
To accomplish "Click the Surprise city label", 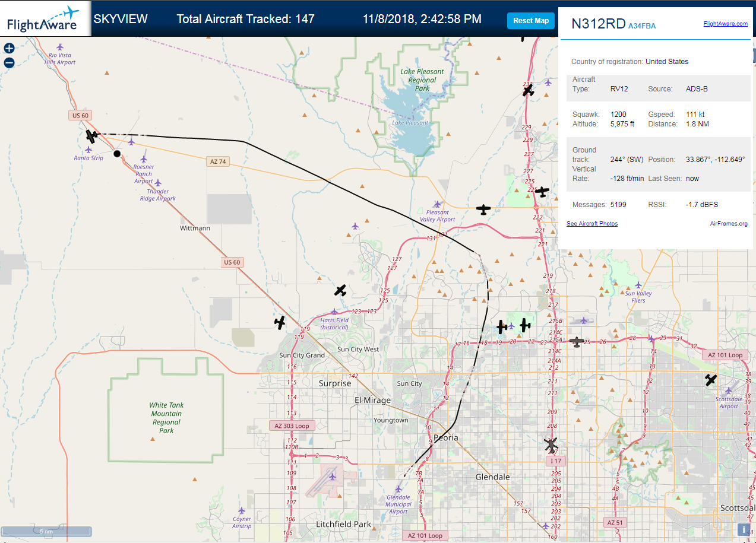I will click(x=336, y=383).
